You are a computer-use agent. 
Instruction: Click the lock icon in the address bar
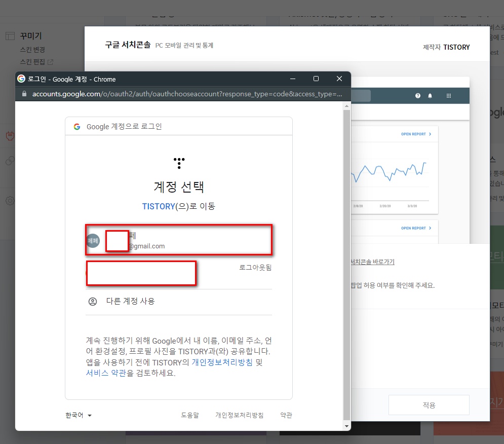tap(24, 94)
